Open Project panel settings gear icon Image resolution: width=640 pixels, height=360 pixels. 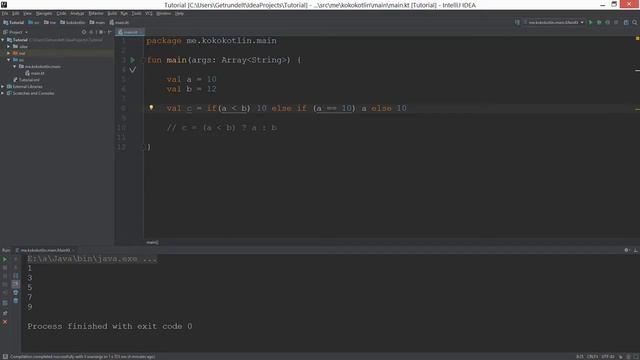tap(101, 32)
